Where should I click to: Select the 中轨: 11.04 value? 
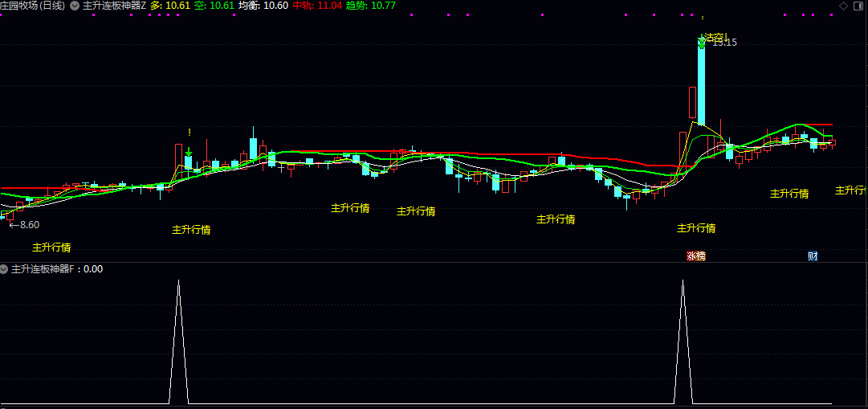317,6
